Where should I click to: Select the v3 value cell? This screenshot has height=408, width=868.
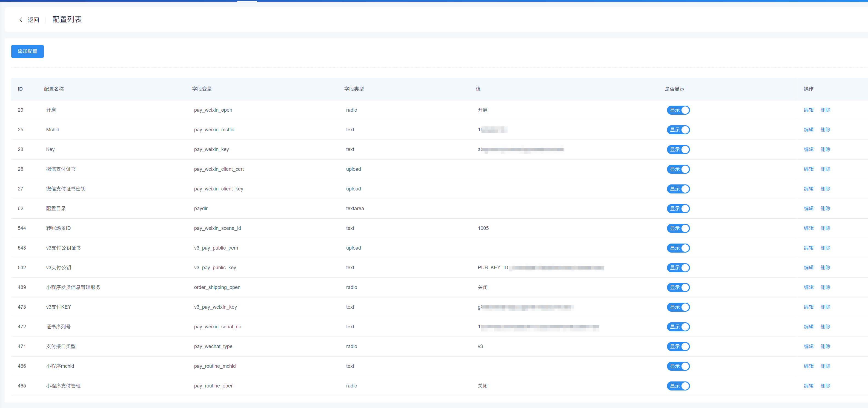click(480, 346)
